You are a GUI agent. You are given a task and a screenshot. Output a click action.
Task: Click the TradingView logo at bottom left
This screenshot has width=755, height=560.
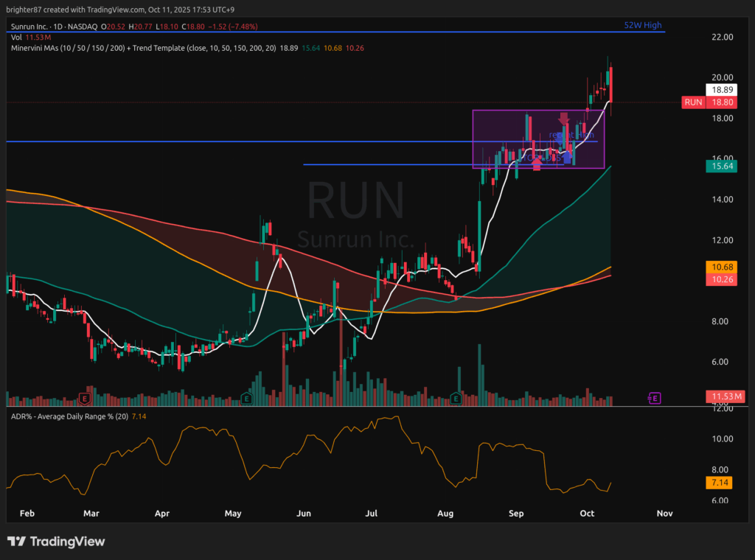(56, 542)
